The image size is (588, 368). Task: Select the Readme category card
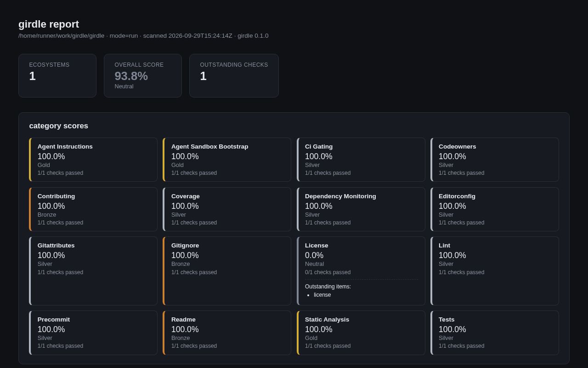227,333
